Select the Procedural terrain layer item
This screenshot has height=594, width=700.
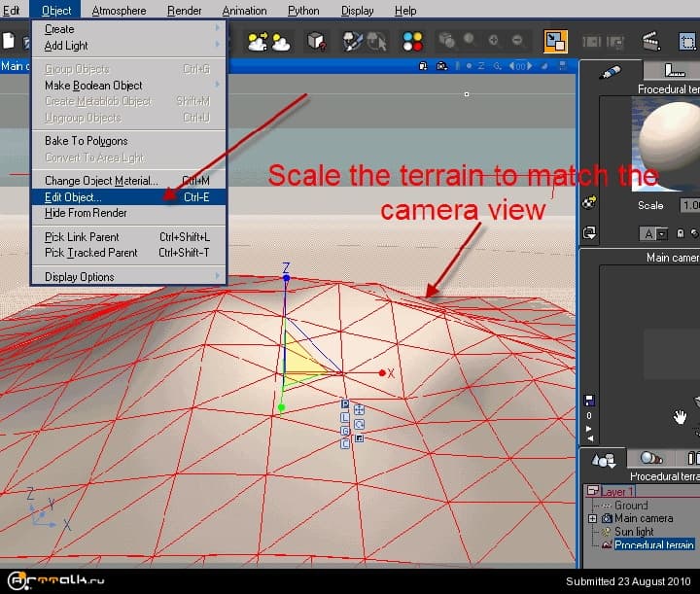pos(653,544)
